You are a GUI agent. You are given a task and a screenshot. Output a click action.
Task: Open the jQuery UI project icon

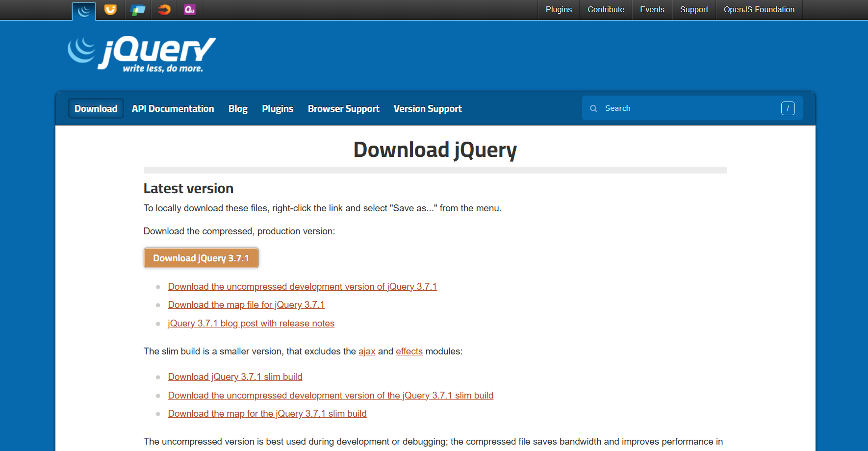click(x=110, y=10)
